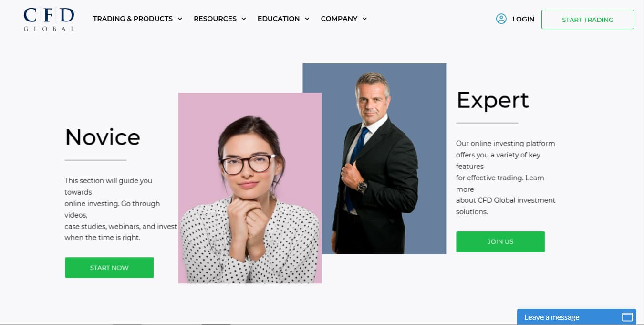Open the Leave a message chat bar

click(x=577, y=317)
